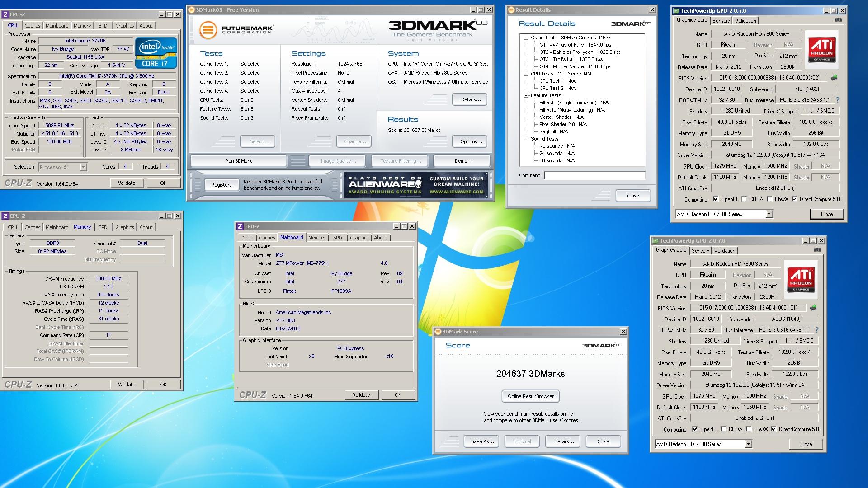Click Demo... button in 3DMark03
Image resolution: width=868 pixels, height=488 pixels.
click(x=463, y=161)
